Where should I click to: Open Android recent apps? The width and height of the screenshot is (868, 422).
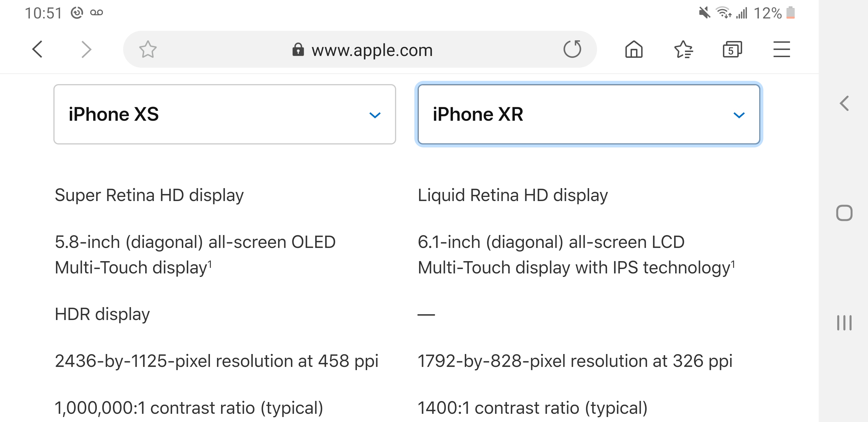point(844,323)
